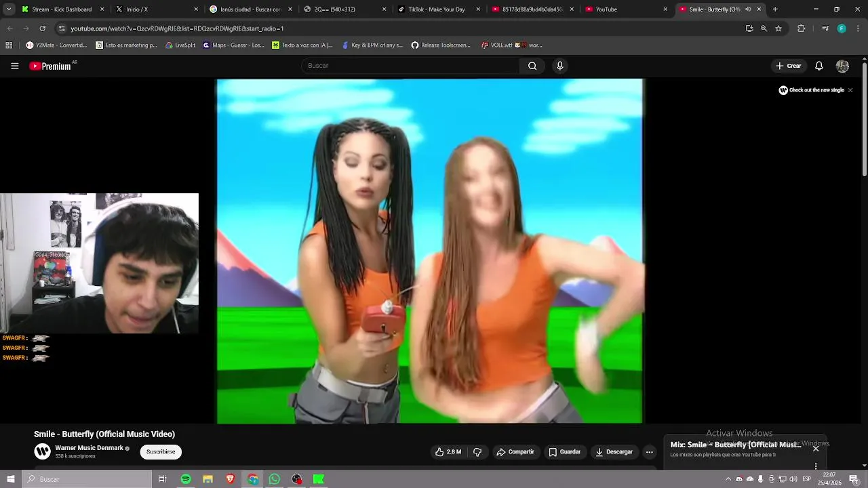Open Brave browser from the taskbar
The image size is (868, 488).
coord(230,479)
